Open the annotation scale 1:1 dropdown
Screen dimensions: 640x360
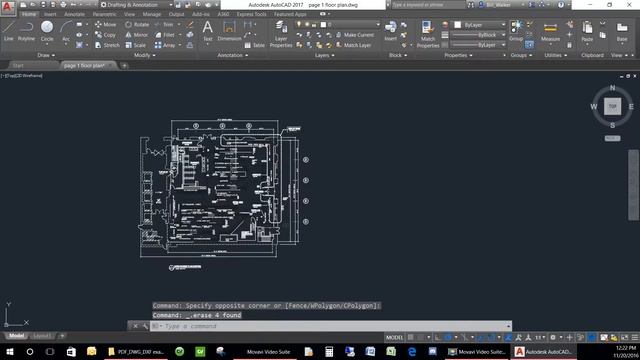click(x=540, y=337)
